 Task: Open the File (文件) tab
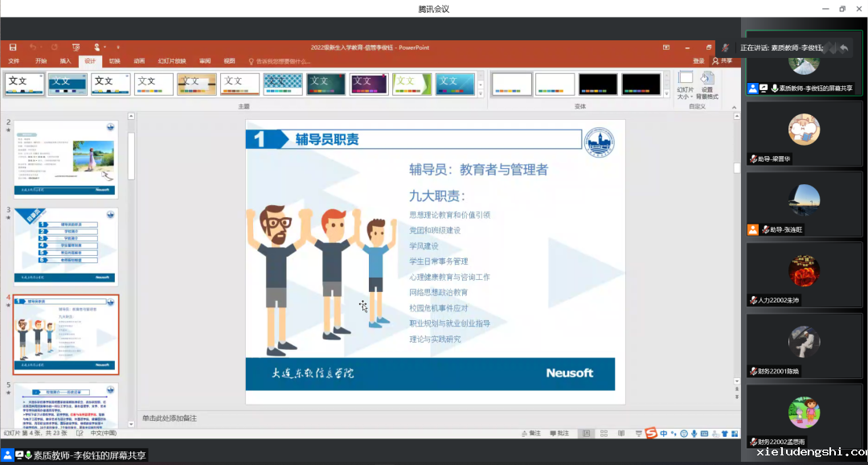coord(14,61)
